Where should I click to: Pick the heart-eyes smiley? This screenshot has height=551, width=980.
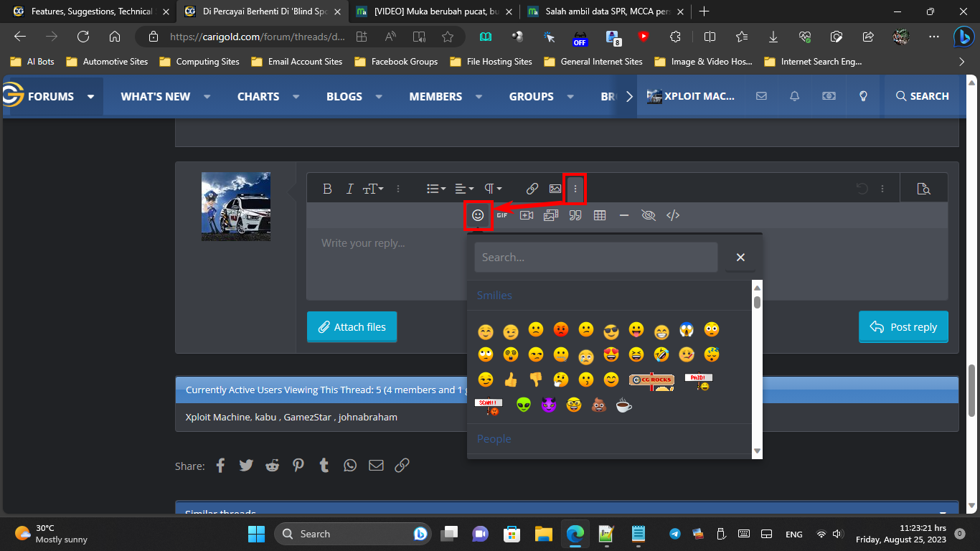click(x=611, y=354)
